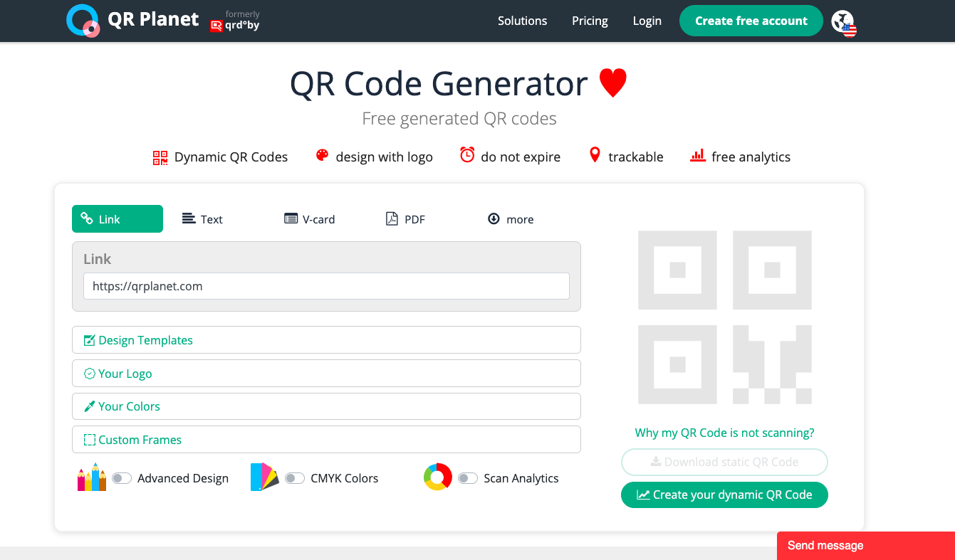The width and height of the screenshot is (955, 560).
Task: Expand the Design Templates section
Action: point(326,340)
